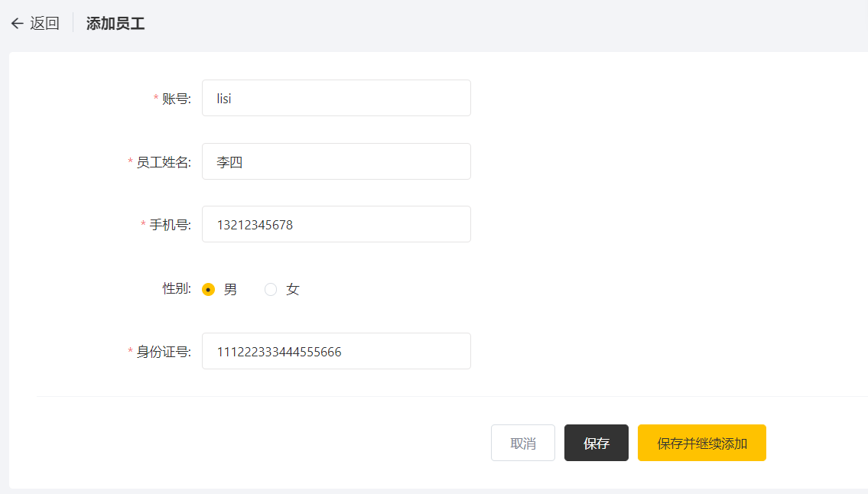The image size is (868, 494).
Task: Click the 男 gender label text
Action: click(230, 289)
